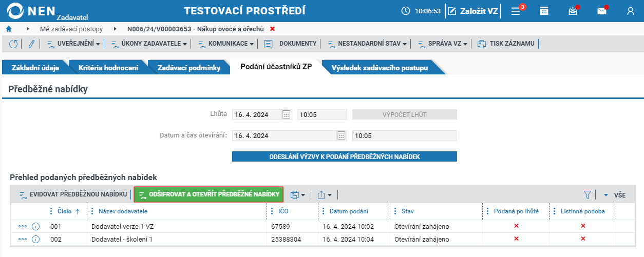The height and width of the screenshot is (257, 644).
Task: Click ODŠIFROVAT A OTEVŘÍT PŘEDBĚŽNÉ NABÍDKY button
Action: point(209,194)
